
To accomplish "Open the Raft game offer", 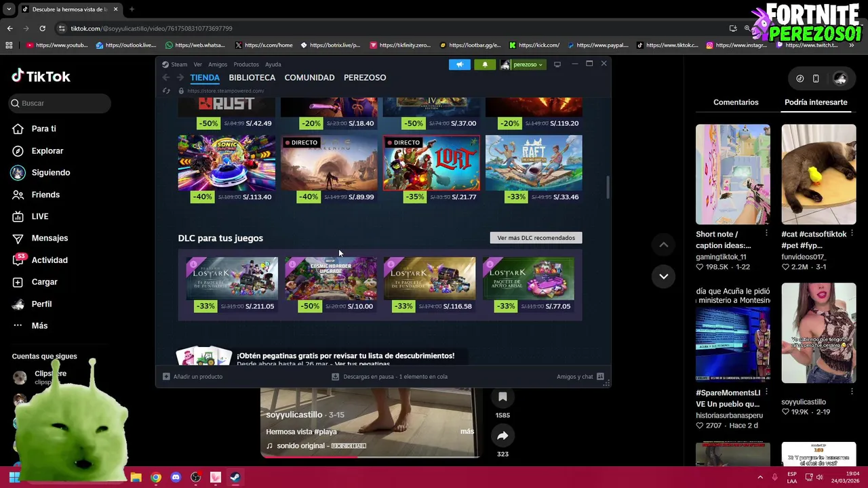I will (534, 163).
